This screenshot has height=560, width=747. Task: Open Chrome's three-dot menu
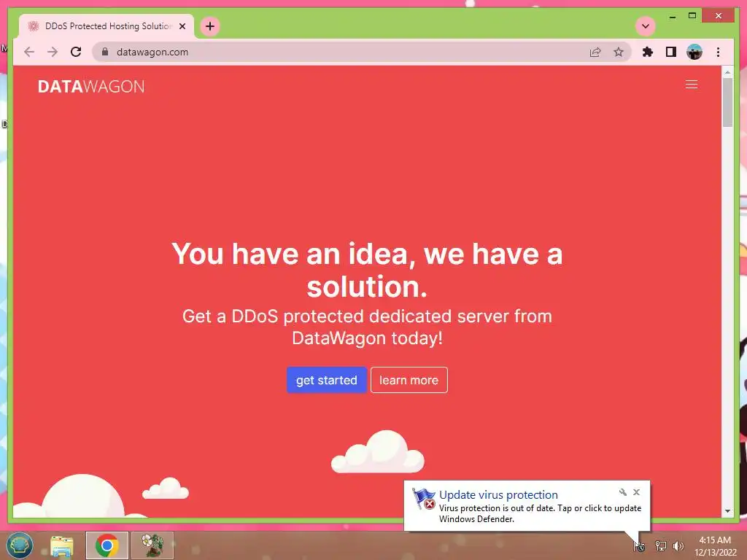coord(718,52)
